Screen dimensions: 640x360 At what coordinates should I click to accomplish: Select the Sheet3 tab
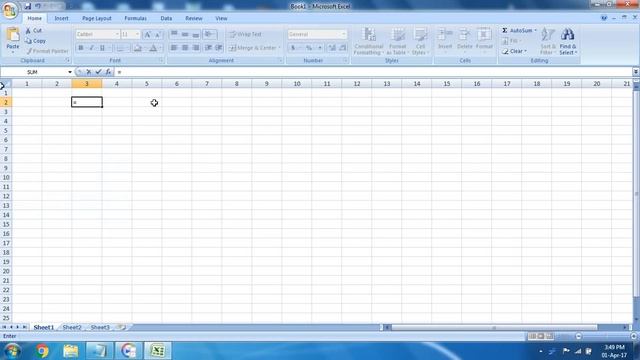[x=100, y=327]
